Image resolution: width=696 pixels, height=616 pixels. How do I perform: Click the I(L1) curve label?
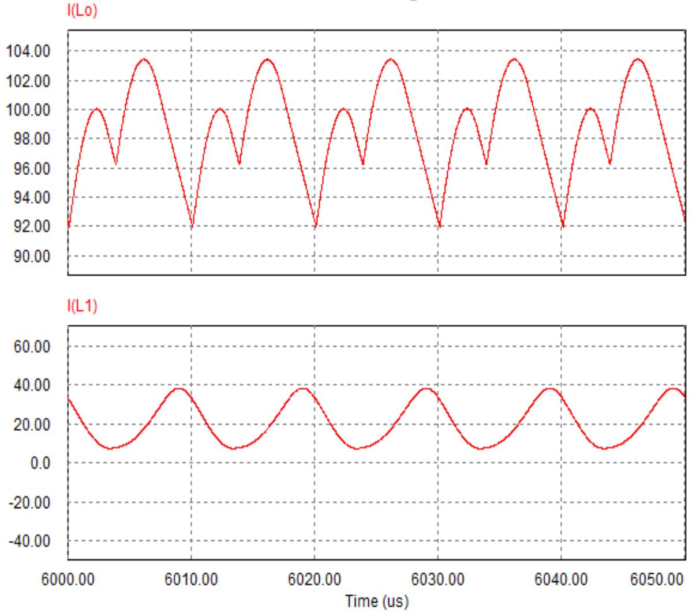[x=83, y=307]
